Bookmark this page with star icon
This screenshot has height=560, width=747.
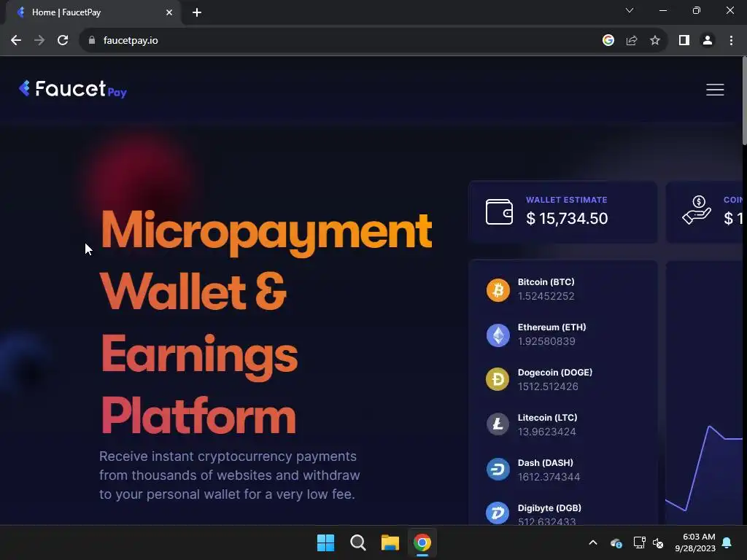[655, 41]
